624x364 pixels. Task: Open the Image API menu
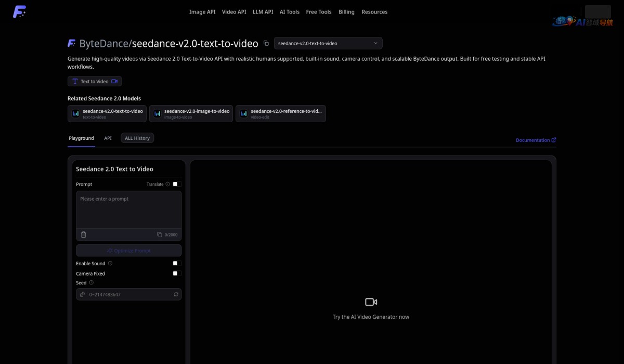[x=202, y=12]
